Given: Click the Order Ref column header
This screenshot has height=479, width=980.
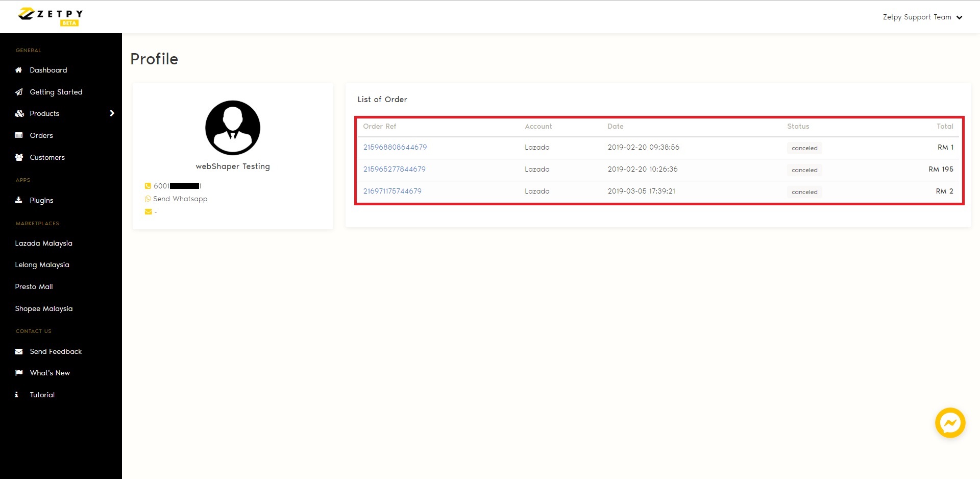Looking at the screenshot, I should coord(380,126).
